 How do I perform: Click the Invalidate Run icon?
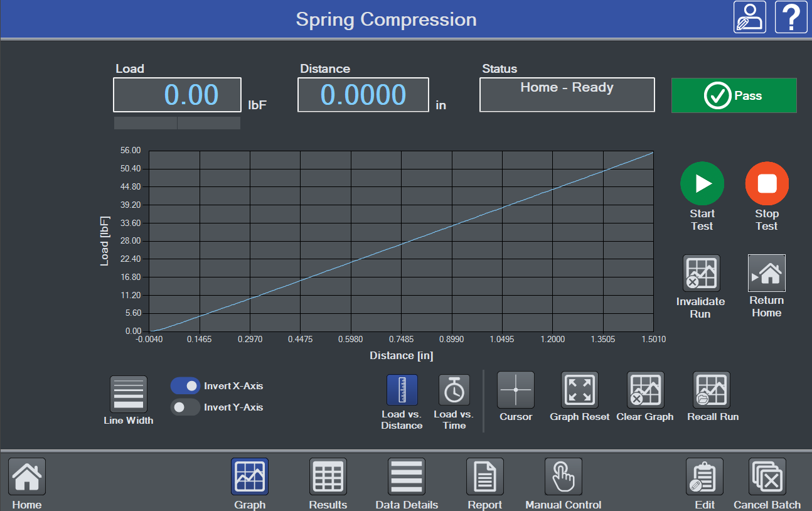pos(701,273)
